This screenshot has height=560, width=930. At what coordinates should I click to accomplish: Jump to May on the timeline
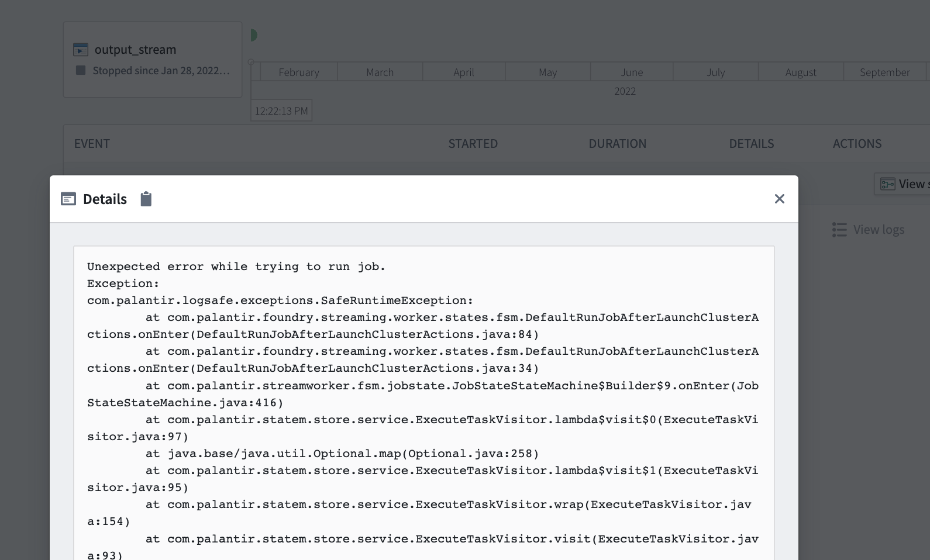point(547,72)
